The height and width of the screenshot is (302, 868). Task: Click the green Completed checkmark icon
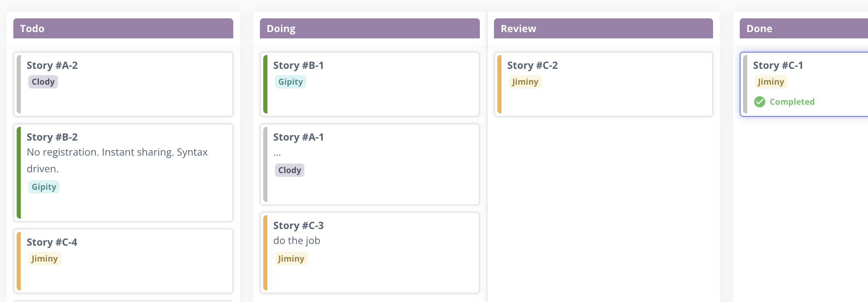click(x=760, y=102)
